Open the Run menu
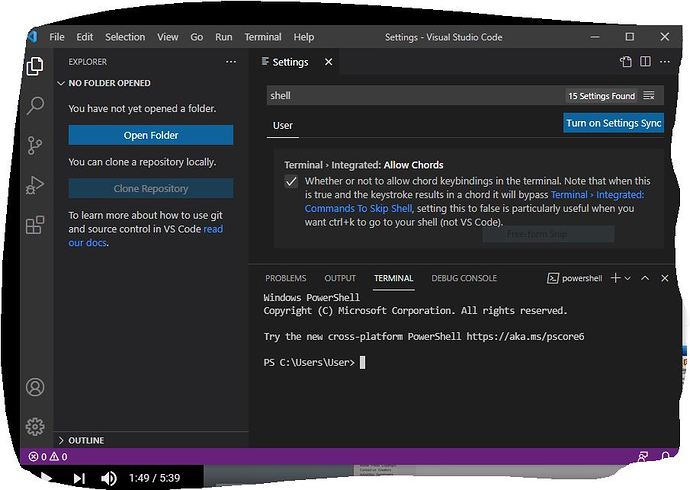Screen dimensions: 690x490 point(224,37)
